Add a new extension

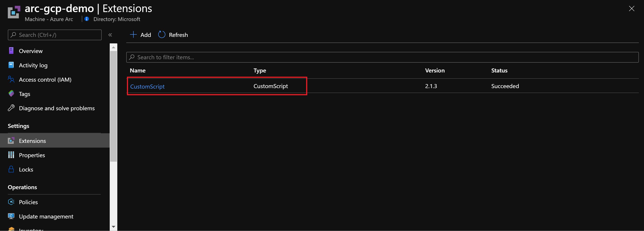pos(140,35)
